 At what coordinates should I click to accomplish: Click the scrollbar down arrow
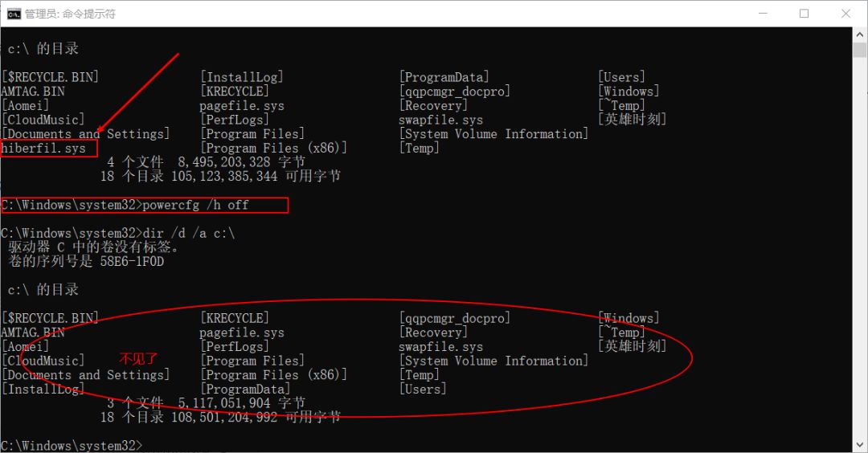pos(859,444)
